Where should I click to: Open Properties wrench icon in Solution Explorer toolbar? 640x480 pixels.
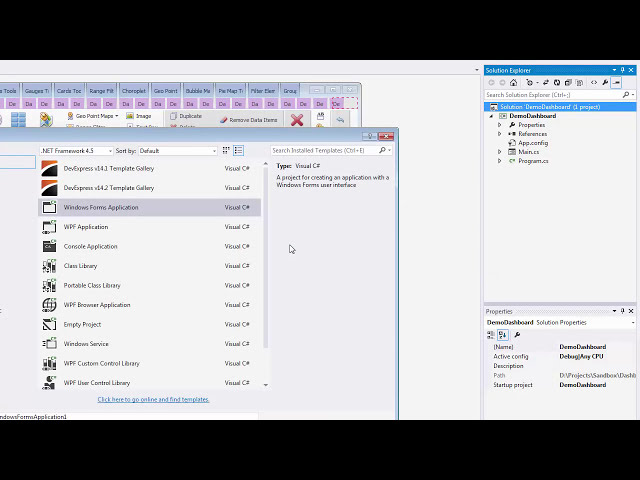point(605,82)
